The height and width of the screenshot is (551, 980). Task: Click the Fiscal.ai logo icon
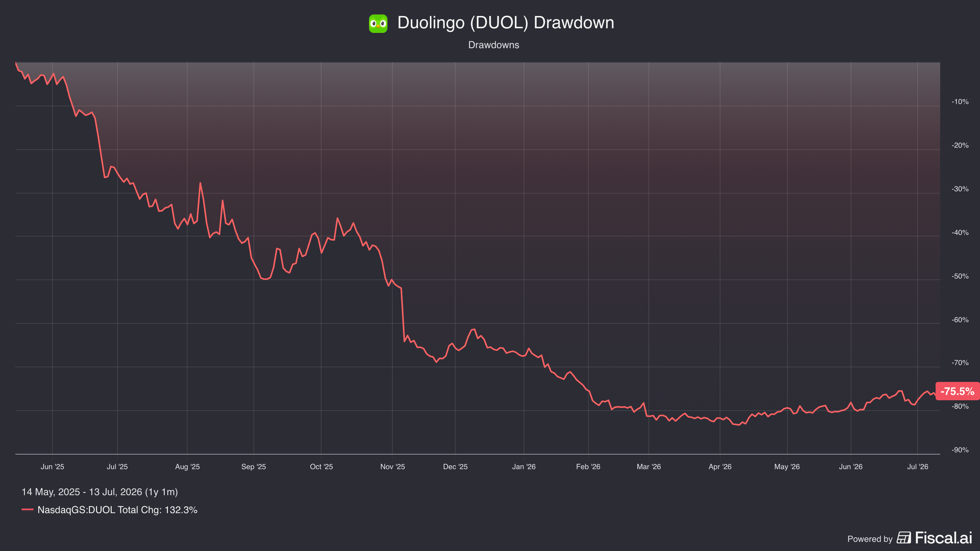pos(904,538)
